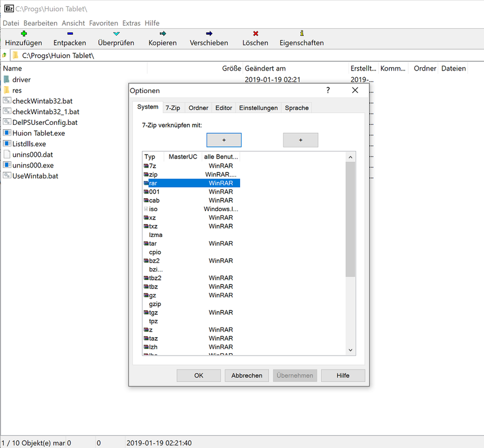Click the address path input field
Image resolution: width=484 pixels, height=448 pixels.
tap(247, 55)
